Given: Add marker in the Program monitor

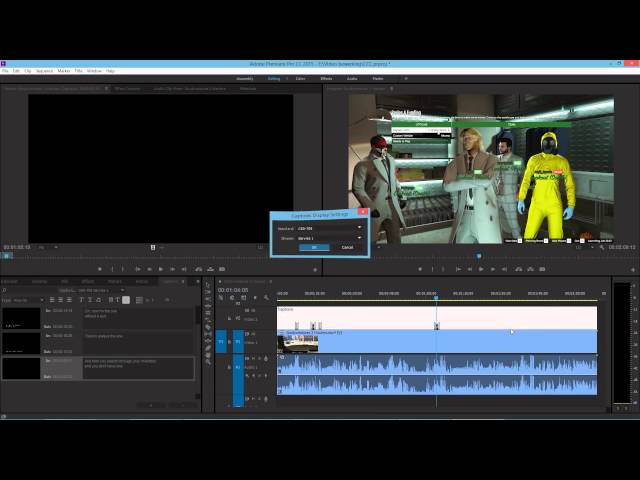Looking at the screenshot, I should tap(420, 269).
